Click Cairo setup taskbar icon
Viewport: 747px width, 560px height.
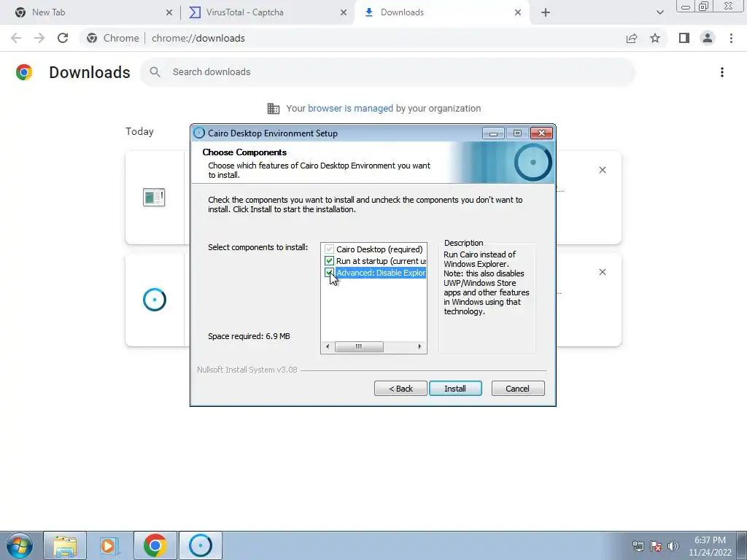coord(200,545)
